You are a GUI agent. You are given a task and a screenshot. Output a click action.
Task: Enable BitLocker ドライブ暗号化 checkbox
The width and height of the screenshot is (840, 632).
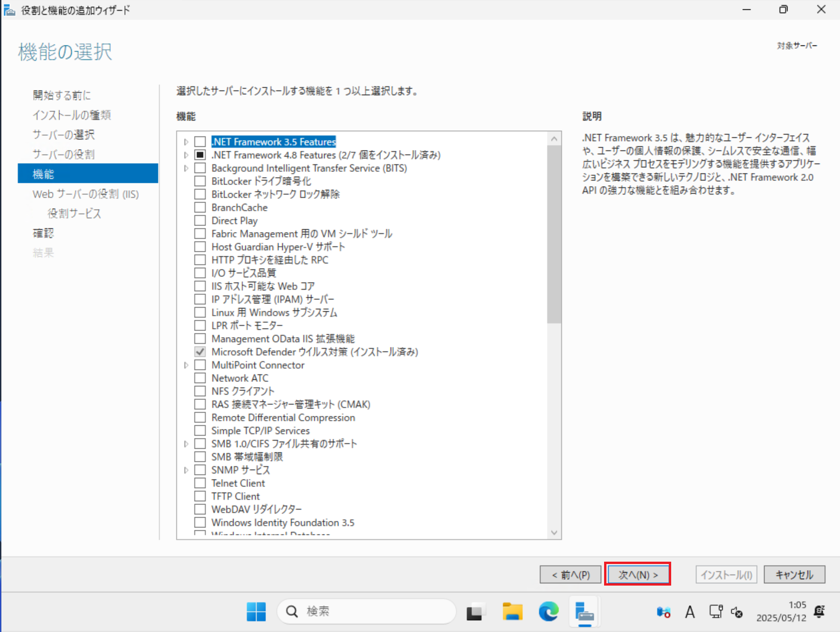pos(200,181)
